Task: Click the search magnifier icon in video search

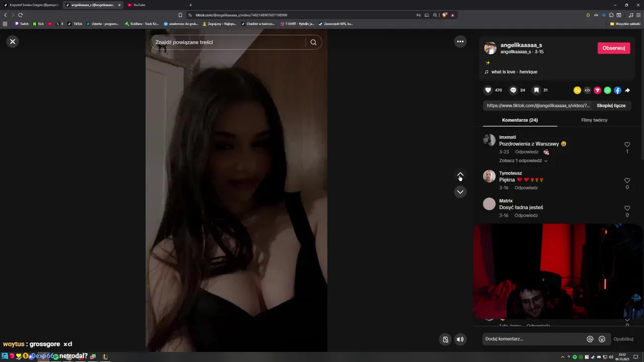Action: [x=313, y=42]
